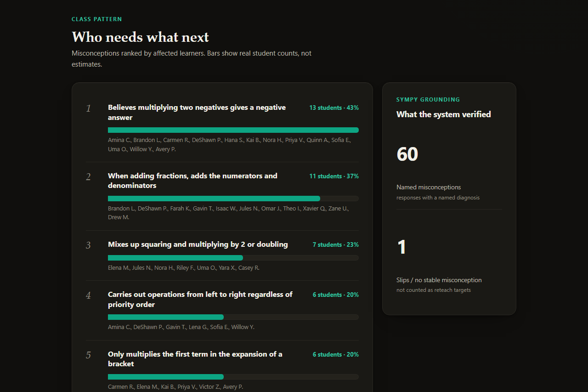
Task: Click the '11 students · 37%' count label
Action: (x=334, y=176)
